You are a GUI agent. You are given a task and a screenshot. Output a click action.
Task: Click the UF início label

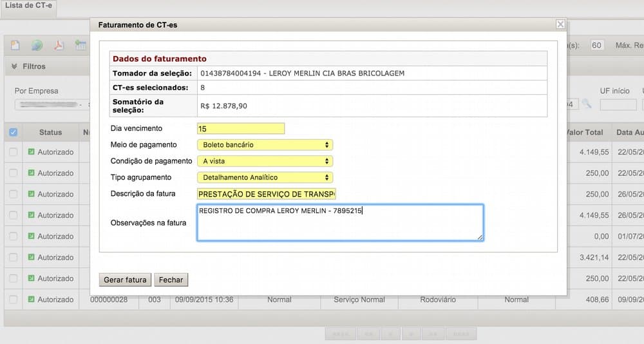point(614,91)
